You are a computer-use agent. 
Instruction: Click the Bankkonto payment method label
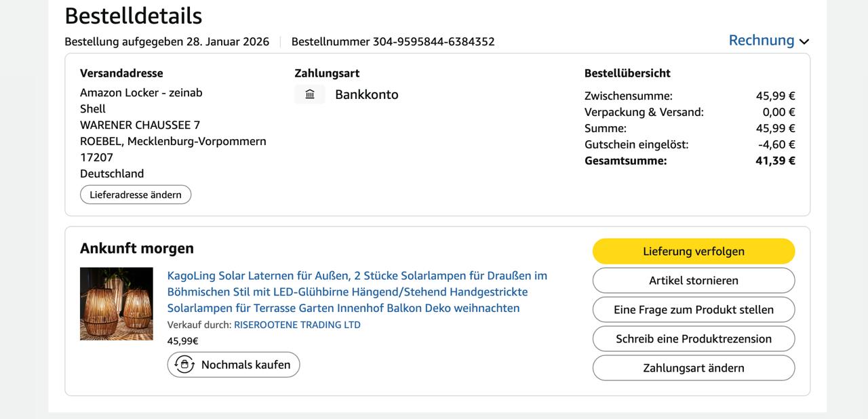[x=366, y=95]
